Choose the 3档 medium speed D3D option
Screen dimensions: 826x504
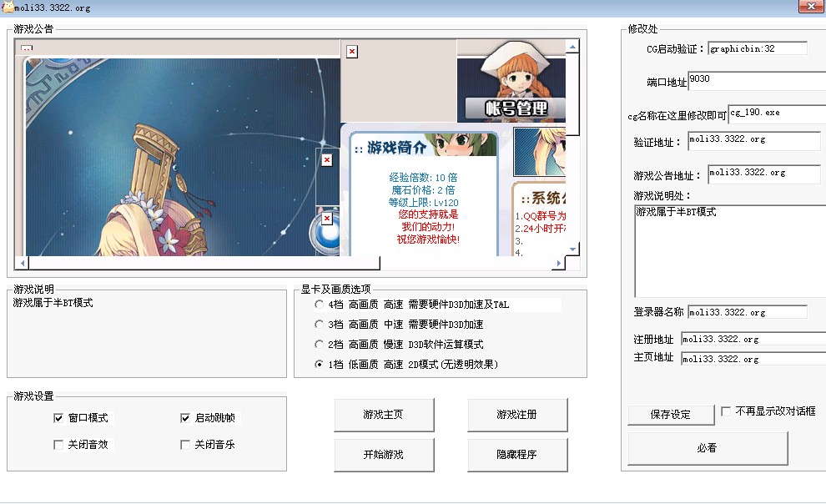320,325
